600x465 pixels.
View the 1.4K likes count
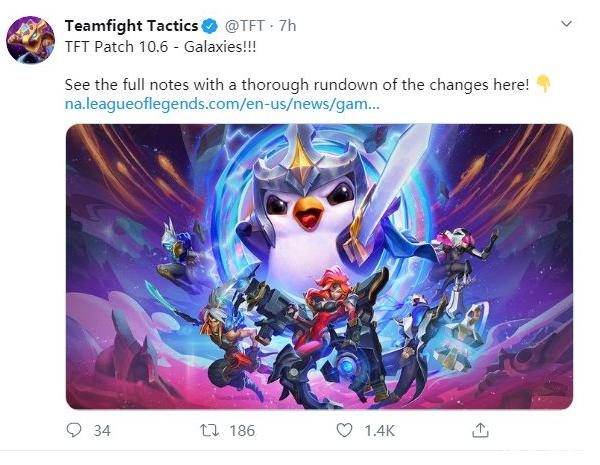pos(379,431)
